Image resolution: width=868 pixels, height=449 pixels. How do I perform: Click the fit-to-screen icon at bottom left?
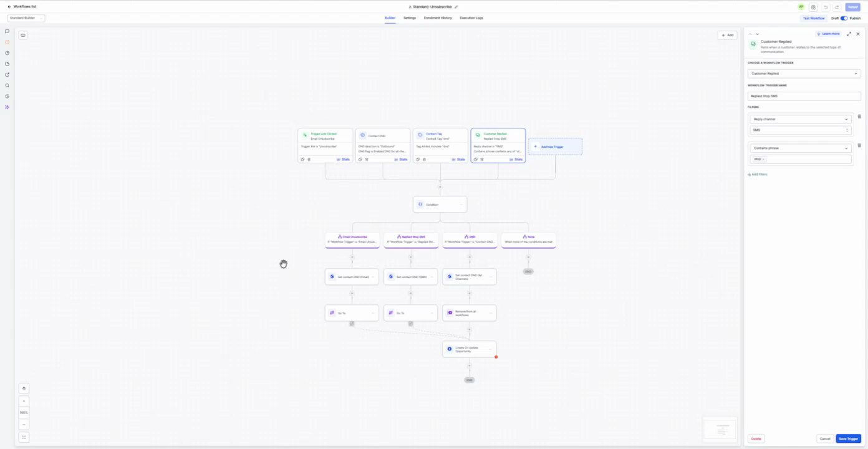pos(24,437)
